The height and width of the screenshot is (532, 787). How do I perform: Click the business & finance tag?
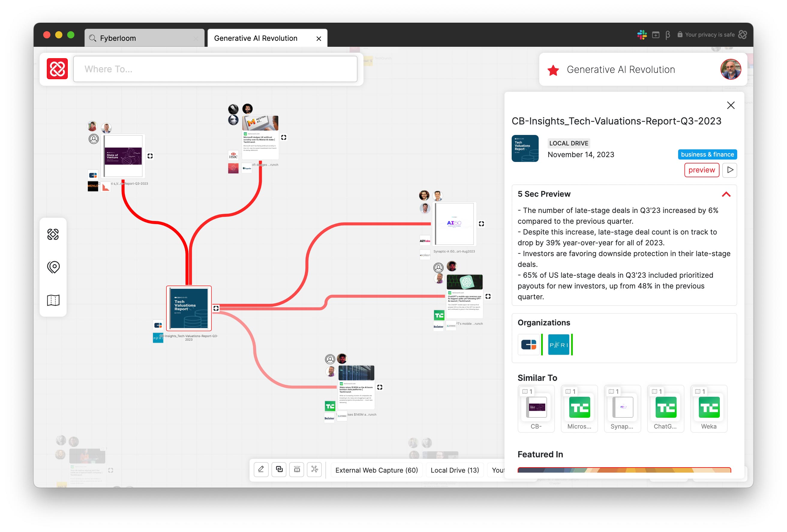coord(707,154)
